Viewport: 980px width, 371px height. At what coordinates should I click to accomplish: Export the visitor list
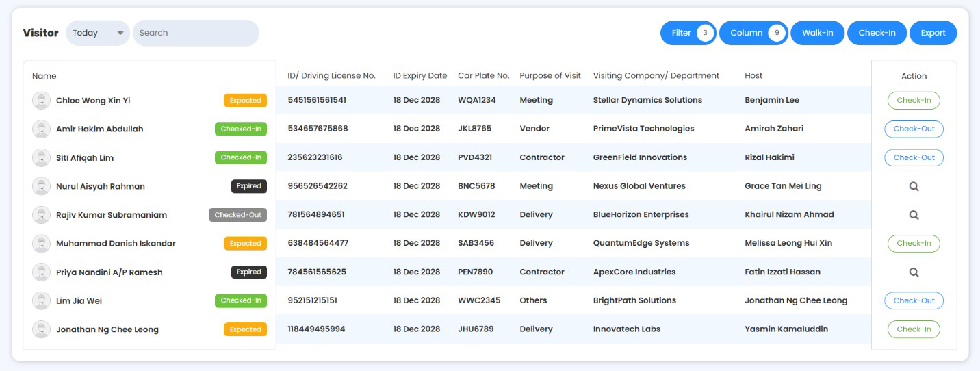933,33
